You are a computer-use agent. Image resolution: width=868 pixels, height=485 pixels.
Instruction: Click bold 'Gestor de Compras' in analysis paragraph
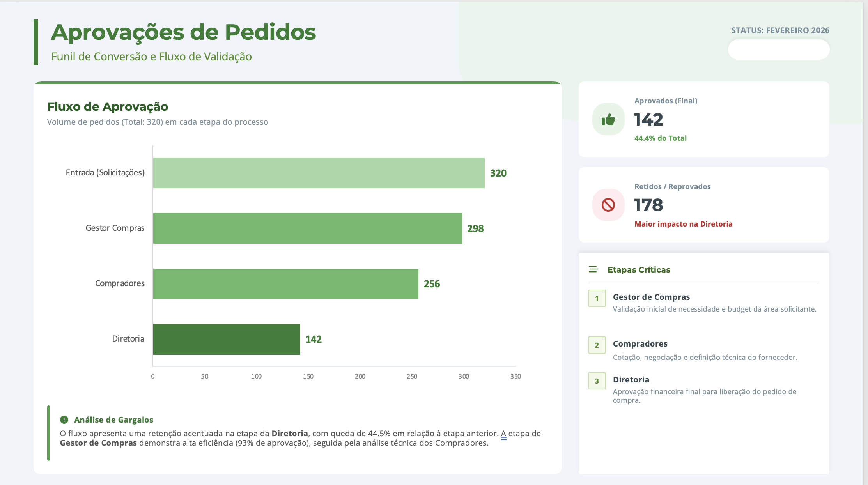(98, 443)
